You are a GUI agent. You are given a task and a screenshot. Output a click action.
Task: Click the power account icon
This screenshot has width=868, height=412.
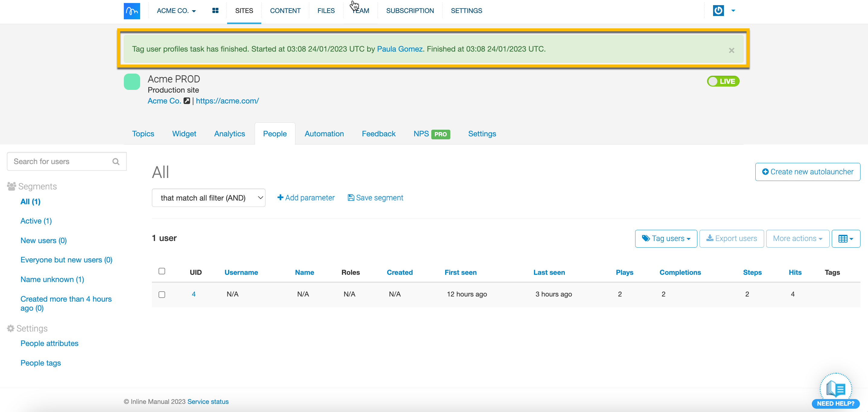[718, 11]
